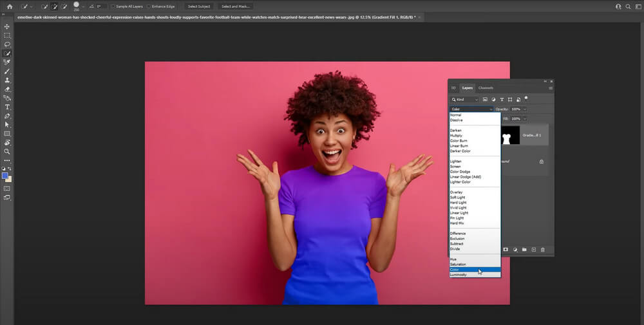Select the Eyedropper tool
The height and width of the screenshot is (325, 644).
[7, 62]
